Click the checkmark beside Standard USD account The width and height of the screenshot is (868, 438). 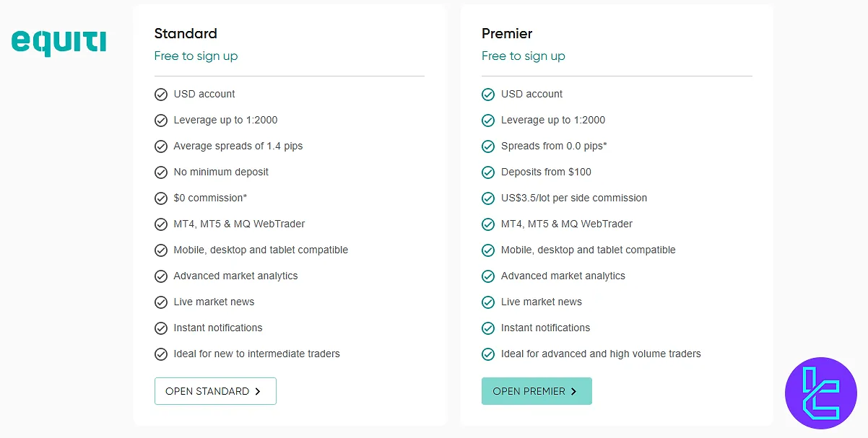click(x=161, y=94)
